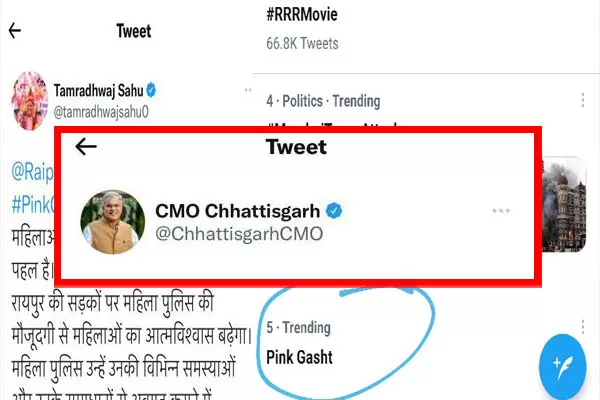This screenshot has height=400, width=600.
Task: Click the @Raip mention in the tweet
Action: [x=31, y=171]
